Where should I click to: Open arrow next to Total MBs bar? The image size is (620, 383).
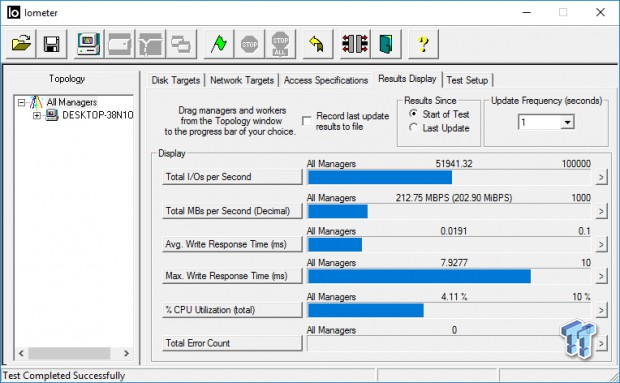(601, 211)
